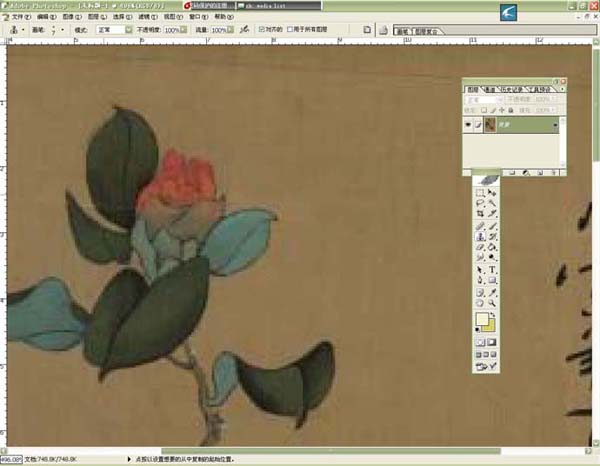Open the 画笔 tab in palette well
The image size is (600, 466).
[x=403, y=31]
